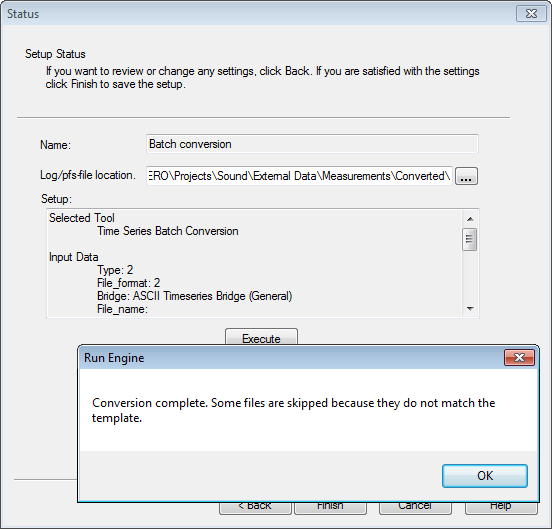Screen dimensions: 552x529
Task: Run the conversion via the Execute button
Action: (x=261, y=337)
